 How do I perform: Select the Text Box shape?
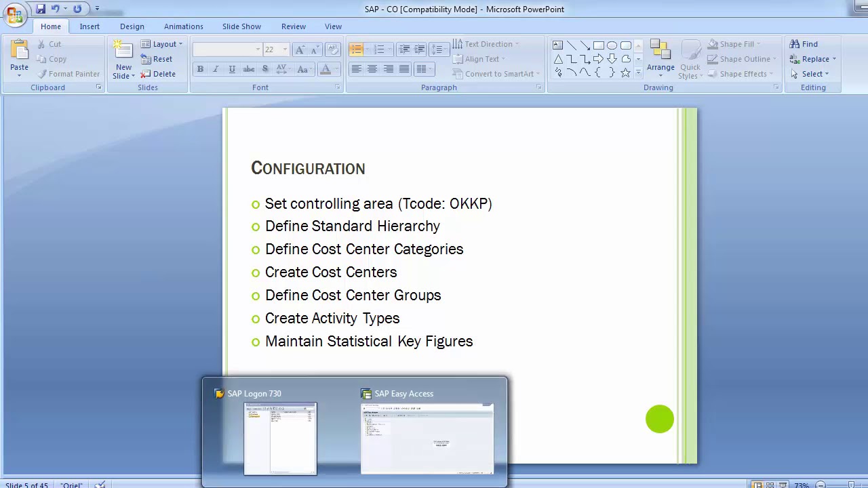point(557,45)
